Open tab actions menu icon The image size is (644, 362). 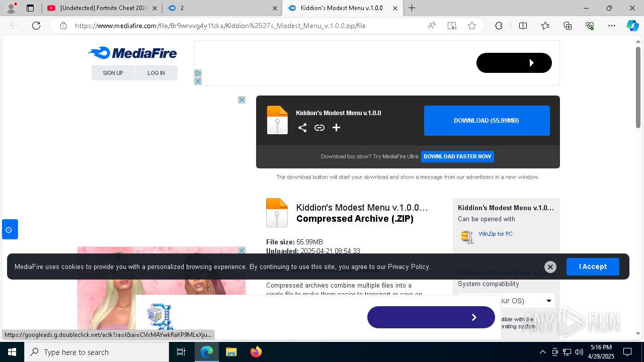click(x=30, y=8)
